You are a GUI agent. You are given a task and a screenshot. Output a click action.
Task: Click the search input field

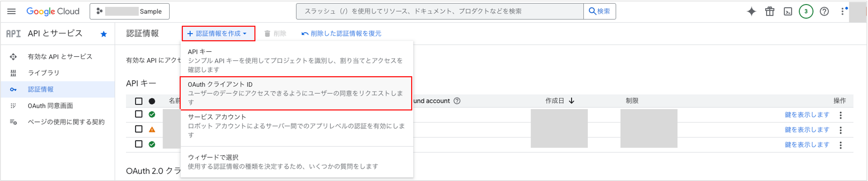click(x=440, y=11)
